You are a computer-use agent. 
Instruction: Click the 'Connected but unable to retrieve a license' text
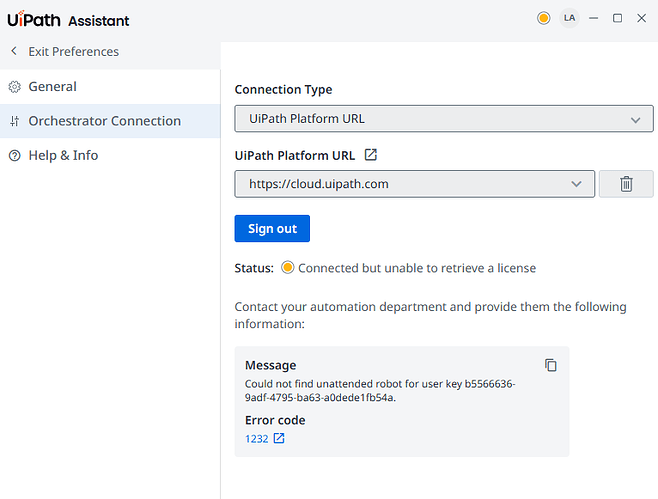point(417,268)
